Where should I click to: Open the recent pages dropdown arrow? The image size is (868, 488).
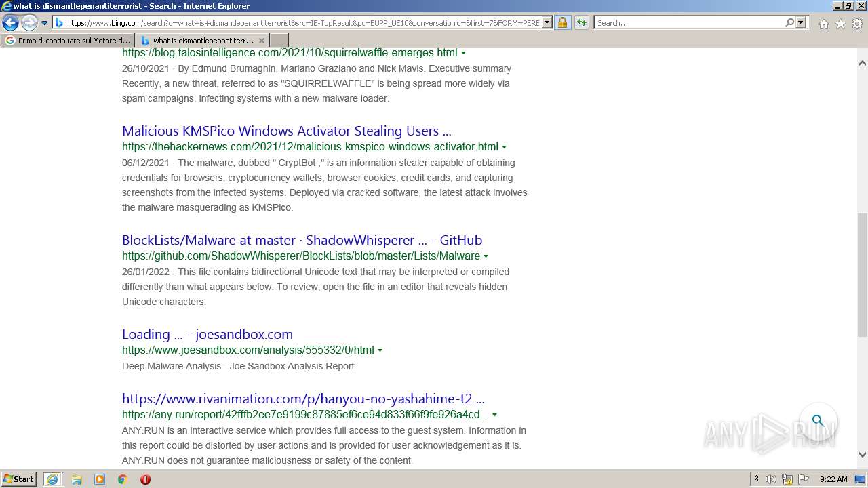coord(44,23)
